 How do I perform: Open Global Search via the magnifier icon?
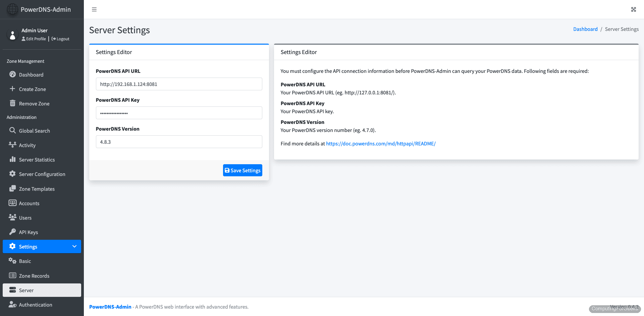[12, 131]
